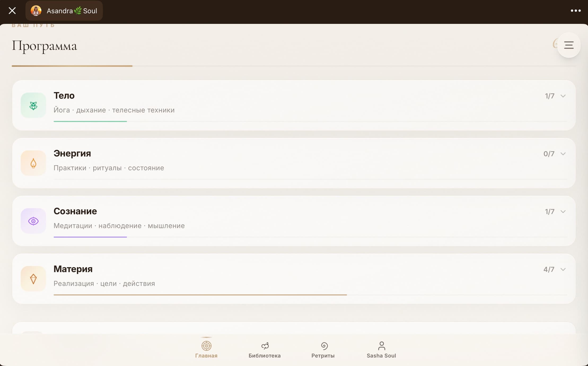Click the 4/7 counter on Материя

tap(549, 269)
